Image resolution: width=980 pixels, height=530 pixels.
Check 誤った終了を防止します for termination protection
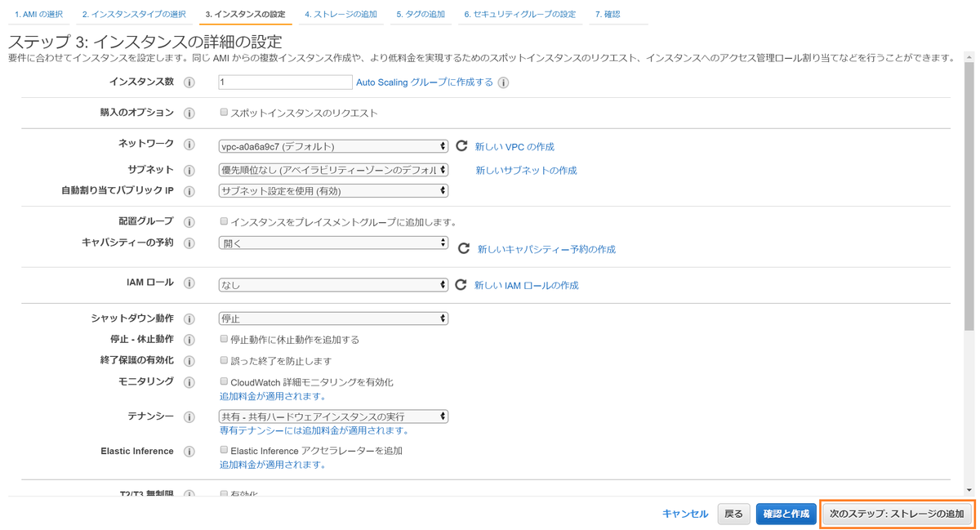tap(224, 360)
